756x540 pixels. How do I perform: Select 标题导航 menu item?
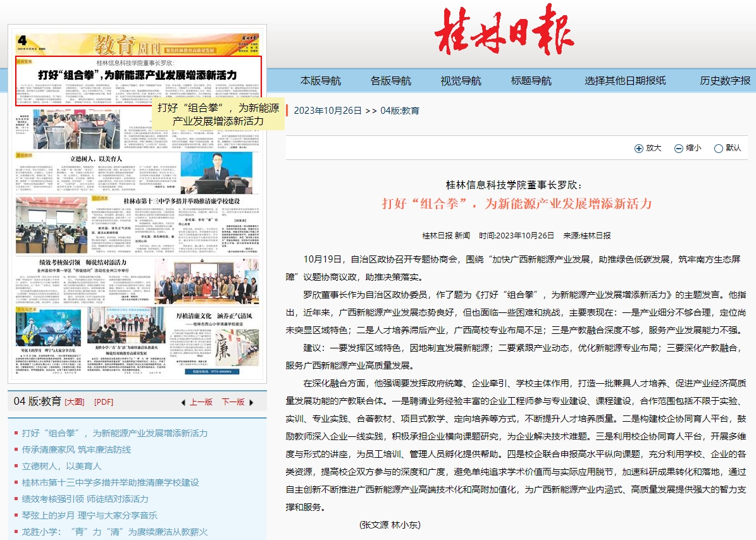pos(531,80)
